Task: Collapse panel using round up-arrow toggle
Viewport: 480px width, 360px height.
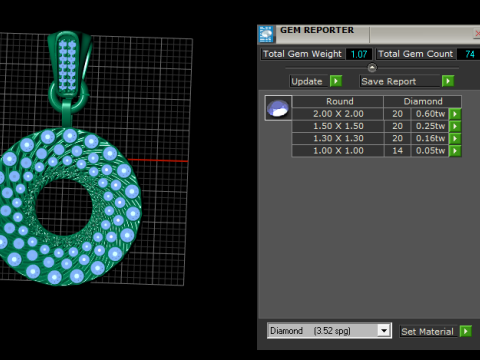Action: (x=372, y=68)
